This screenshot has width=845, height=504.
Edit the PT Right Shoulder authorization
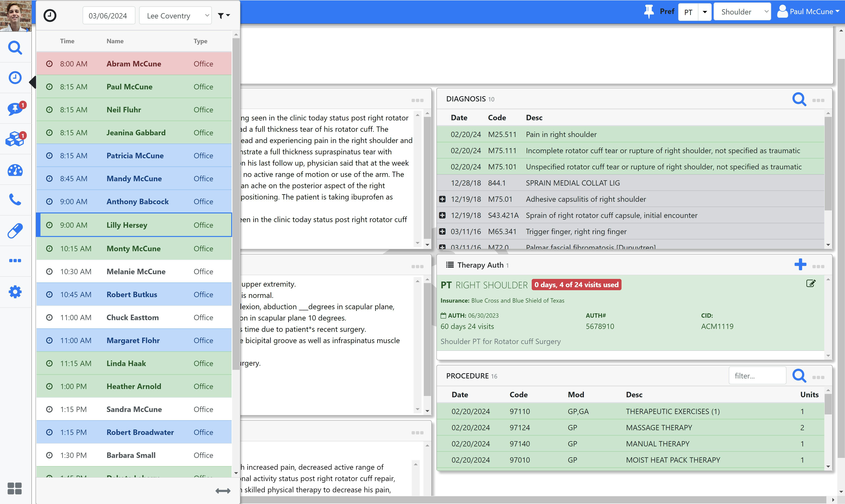tap(811, 284)
